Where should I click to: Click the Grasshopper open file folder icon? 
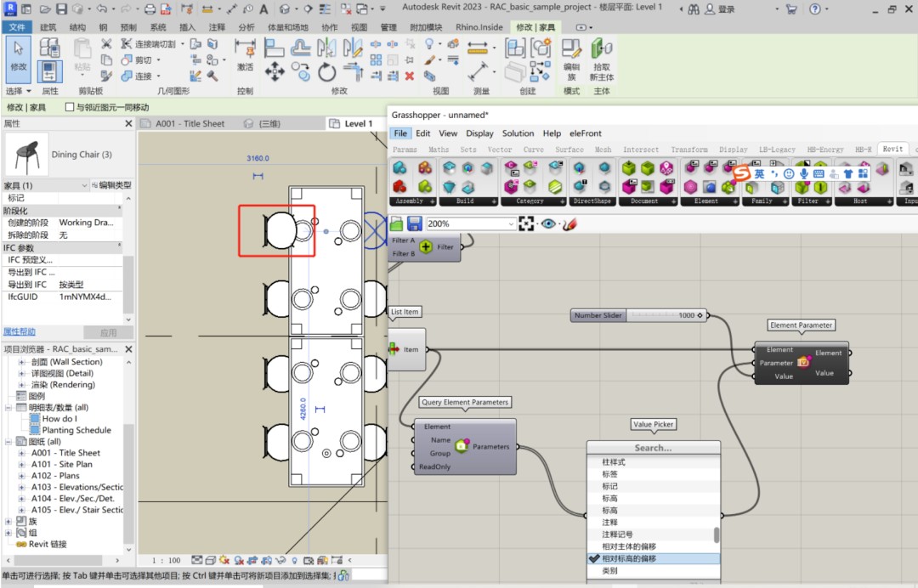(397, 223)
